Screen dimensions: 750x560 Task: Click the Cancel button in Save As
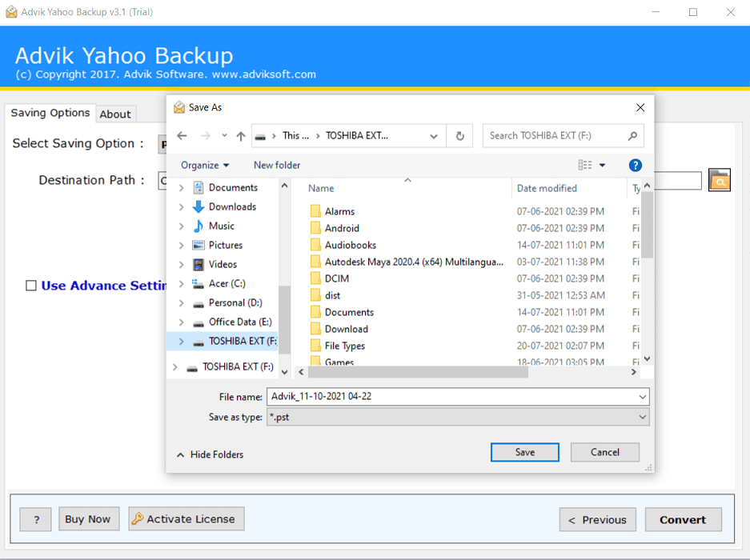(604, 452)
